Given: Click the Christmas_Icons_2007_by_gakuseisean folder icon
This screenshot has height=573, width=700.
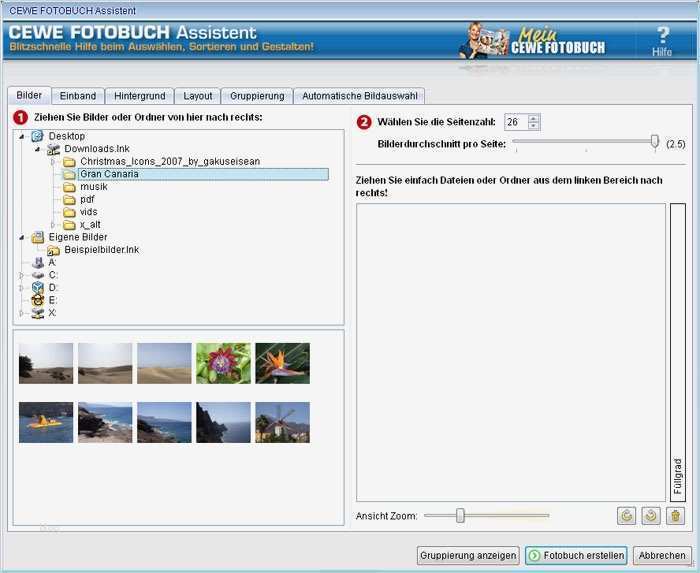Looking at the screenshot, I should [x=69, y=162].
